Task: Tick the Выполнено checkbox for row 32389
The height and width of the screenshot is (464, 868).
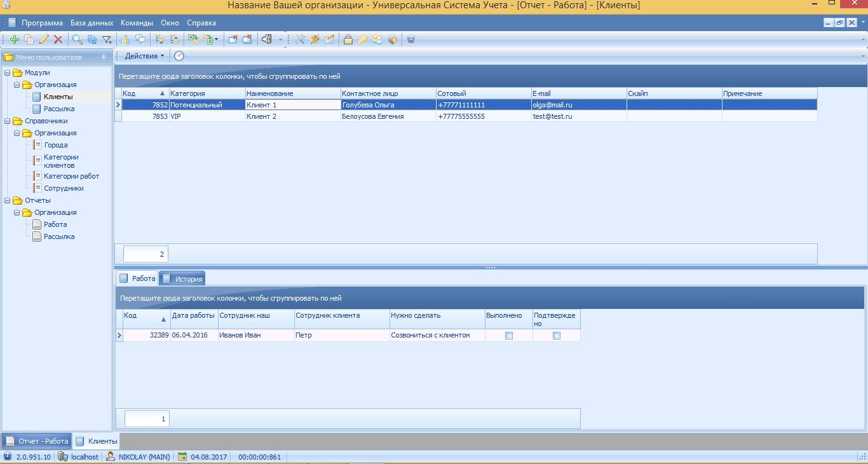Action: point(508,336)
